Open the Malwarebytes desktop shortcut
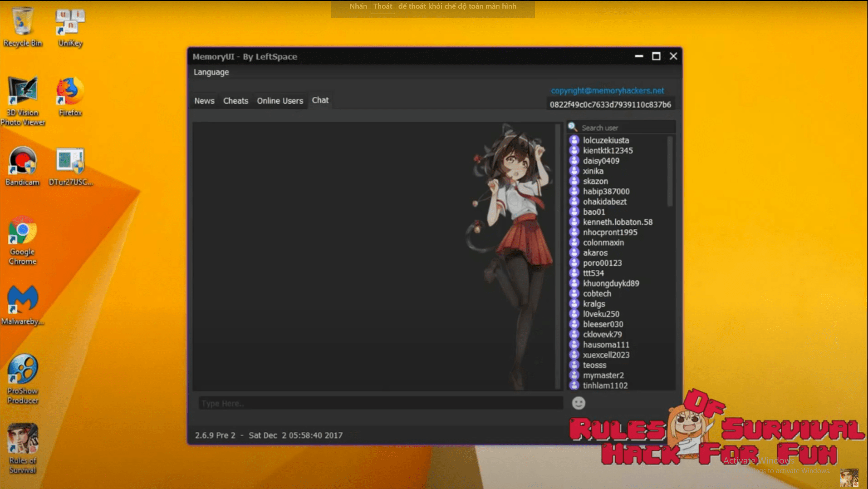The height and width of the screenshot is (489, 868). tap(23, 305)
